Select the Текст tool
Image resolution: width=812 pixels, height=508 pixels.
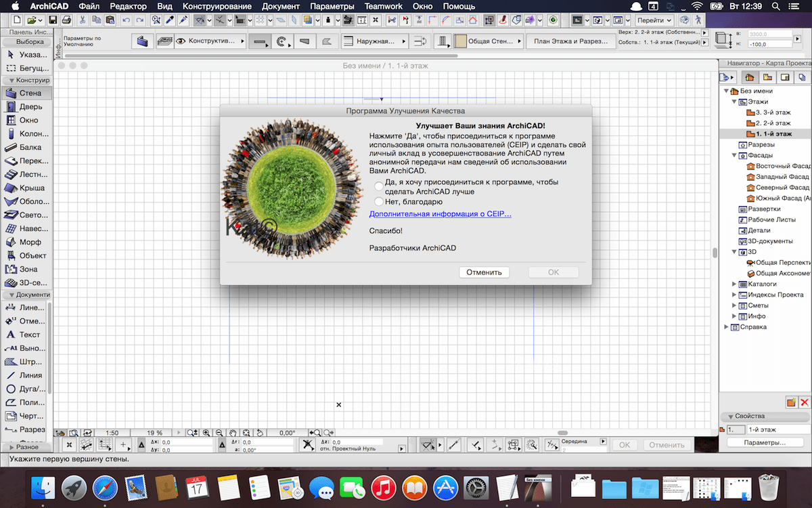pyautogui.click(x=26, y=334)
